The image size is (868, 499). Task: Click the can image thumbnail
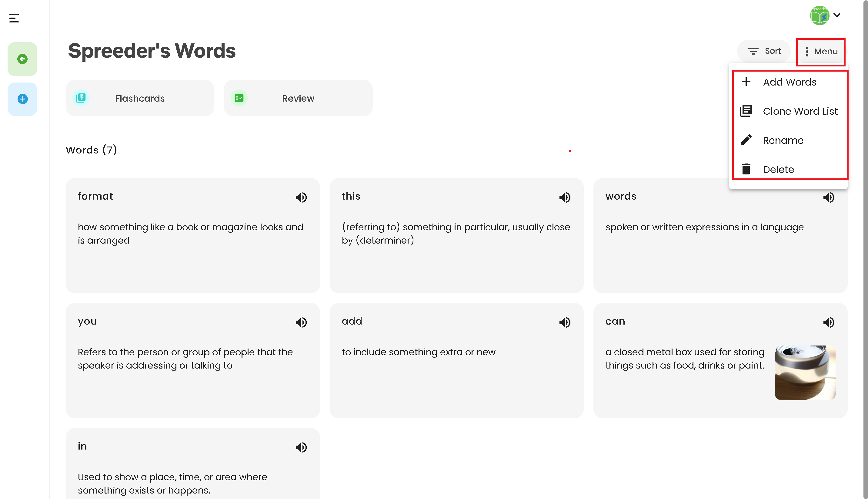point(805,373)
